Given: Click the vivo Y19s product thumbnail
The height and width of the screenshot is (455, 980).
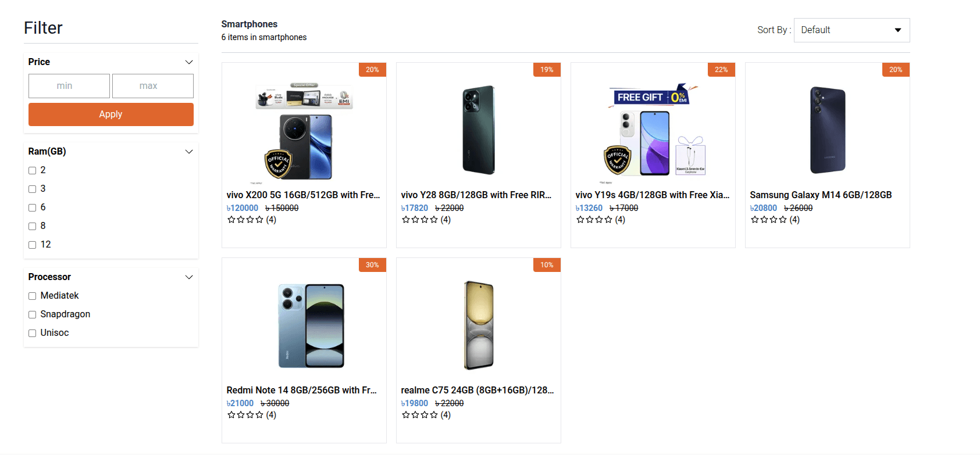Looking at the screenshot, I should [653, 128].
